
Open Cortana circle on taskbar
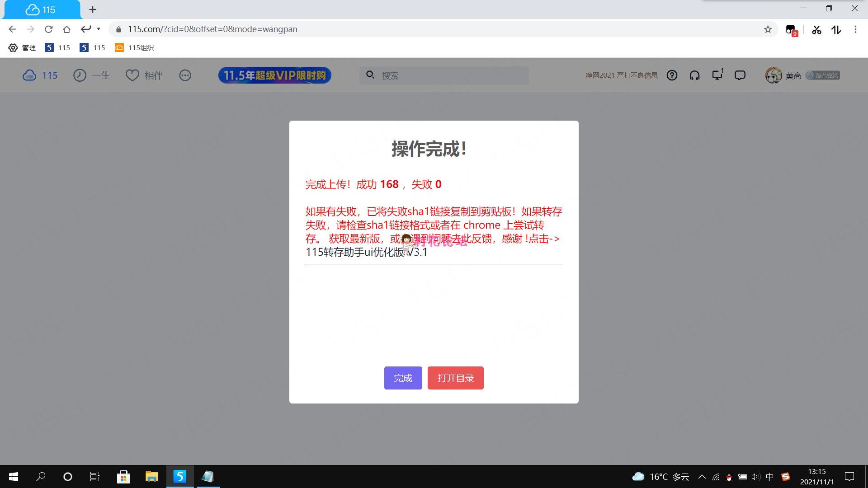[68, 476]
